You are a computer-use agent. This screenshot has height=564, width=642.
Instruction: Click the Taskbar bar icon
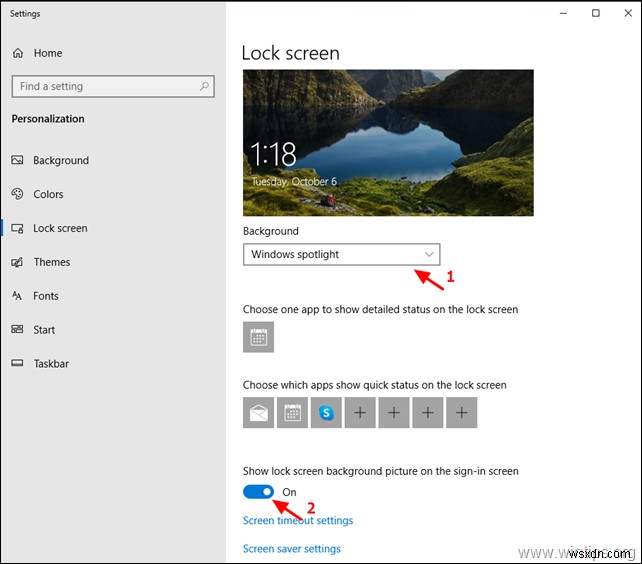tap(17, 363)
